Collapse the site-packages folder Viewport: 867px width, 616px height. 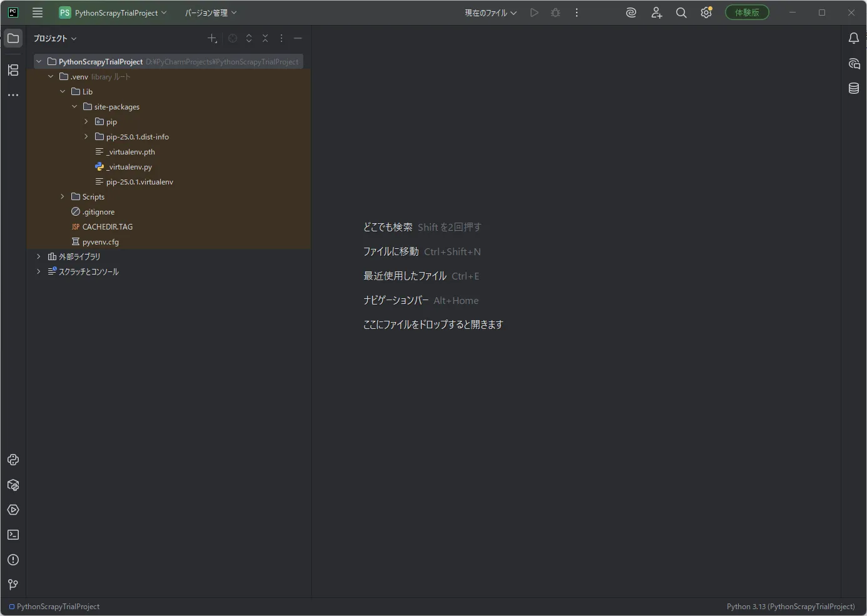74,107
